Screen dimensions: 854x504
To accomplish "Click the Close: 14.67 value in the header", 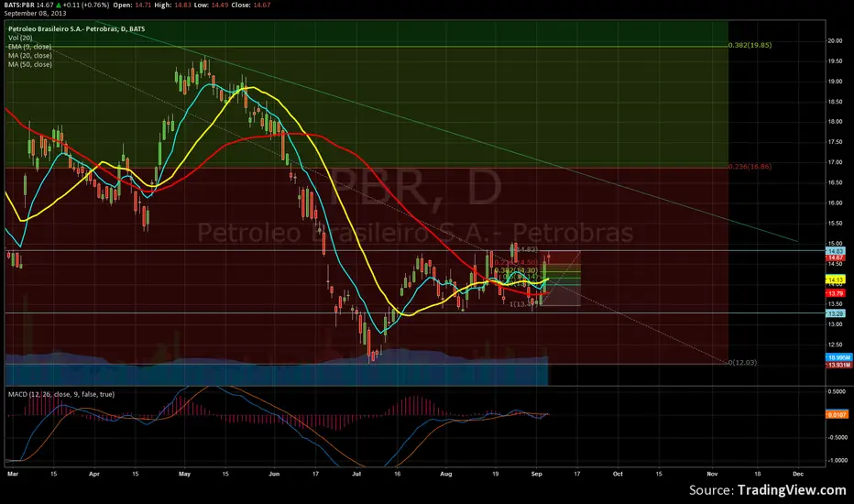I will (249, 5).
